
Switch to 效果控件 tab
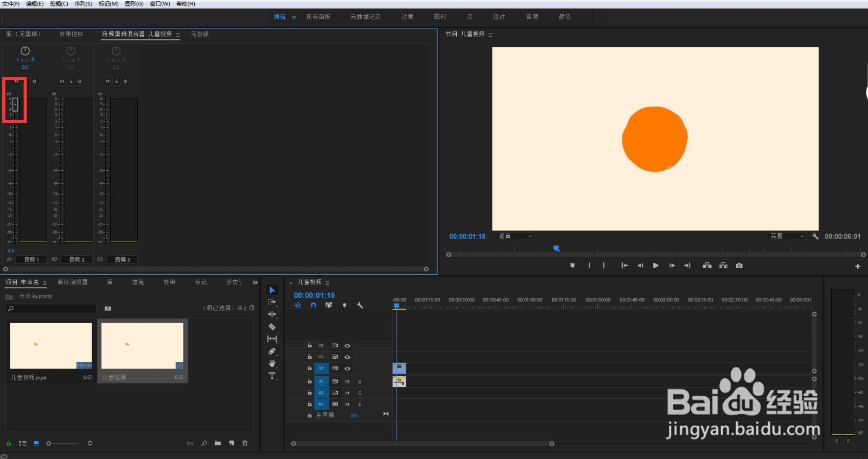tap(71, 34)
